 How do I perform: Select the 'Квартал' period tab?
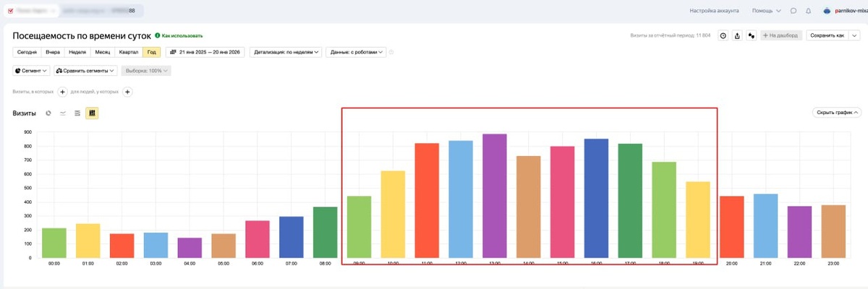(x=129, y=52)
